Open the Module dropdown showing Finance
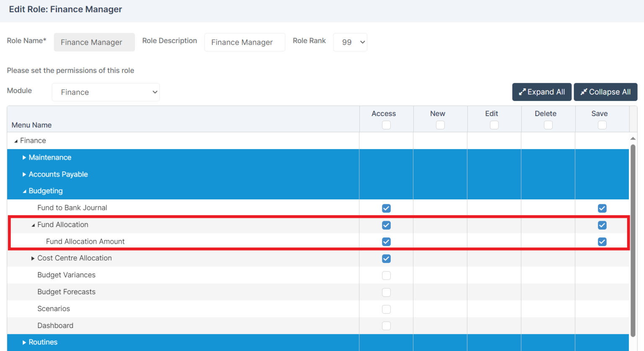This screenshot has height=351, width=644. (x=106, y=92)
